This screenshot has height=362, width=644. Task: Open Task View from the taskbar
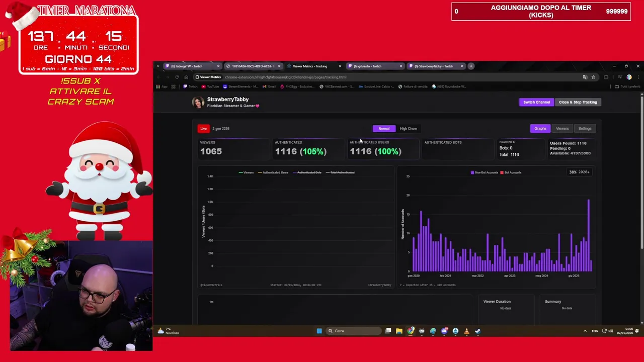click(x=388, y=331)
